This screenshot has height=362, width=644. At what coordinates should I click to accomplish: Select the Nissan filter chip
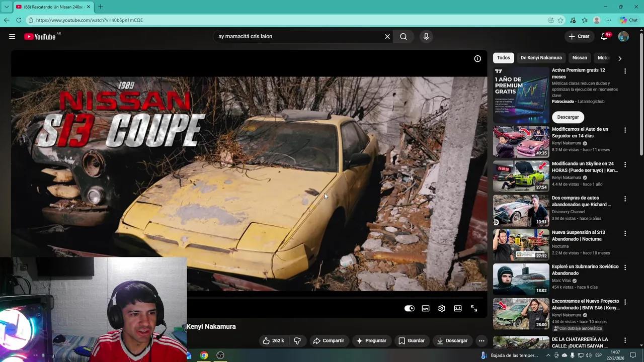coord(580,58)
